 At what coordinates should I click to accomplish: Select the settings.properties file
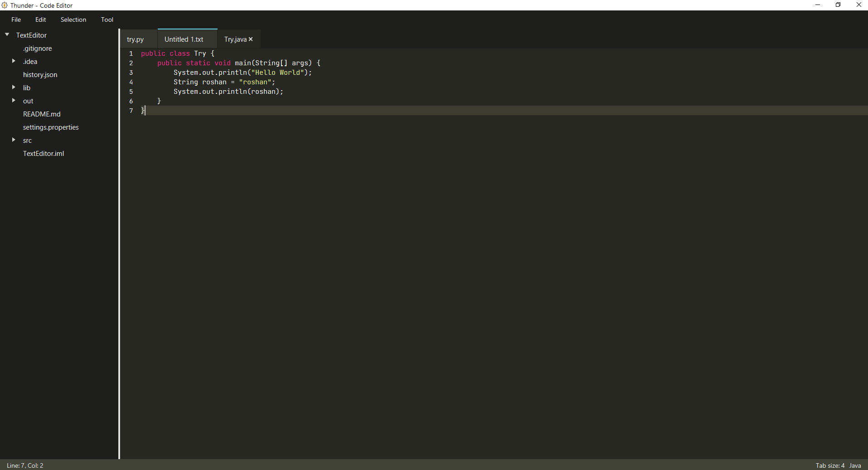(51, 127)
